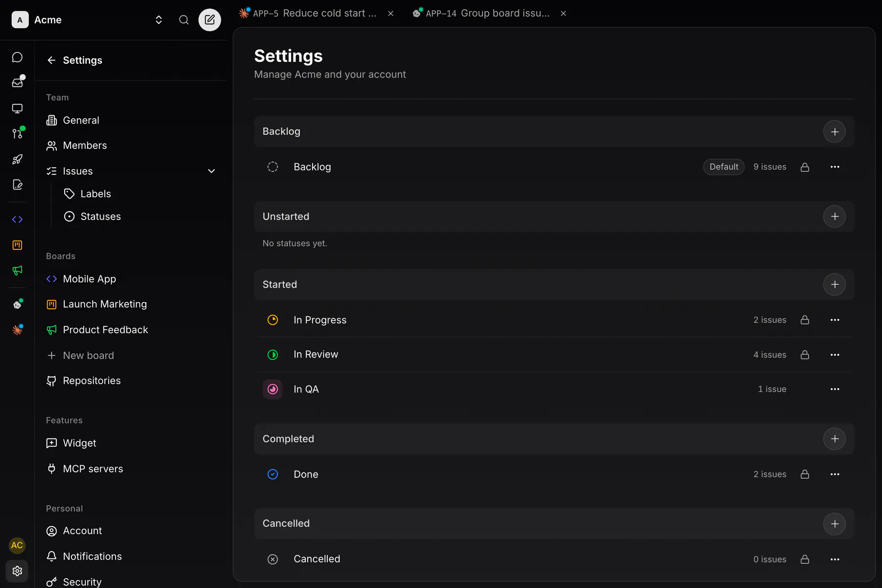Screen dimensions: 882x588
Task: Close the APP-14 tab
Action: click(x=563, y=13)
